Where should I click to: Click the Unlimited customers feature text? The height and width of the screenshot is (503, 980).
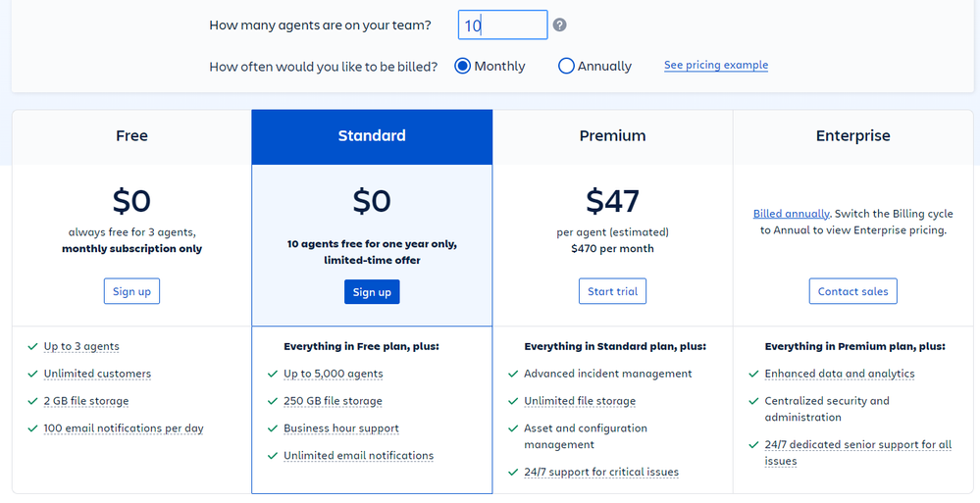click(97, 374)
